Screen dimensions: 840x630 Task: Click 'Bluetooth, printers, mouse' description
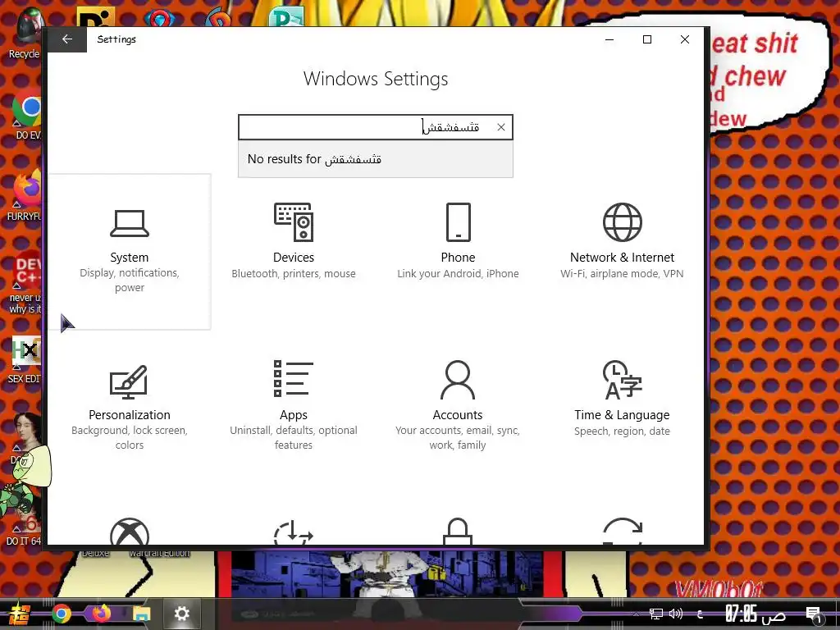294,274
